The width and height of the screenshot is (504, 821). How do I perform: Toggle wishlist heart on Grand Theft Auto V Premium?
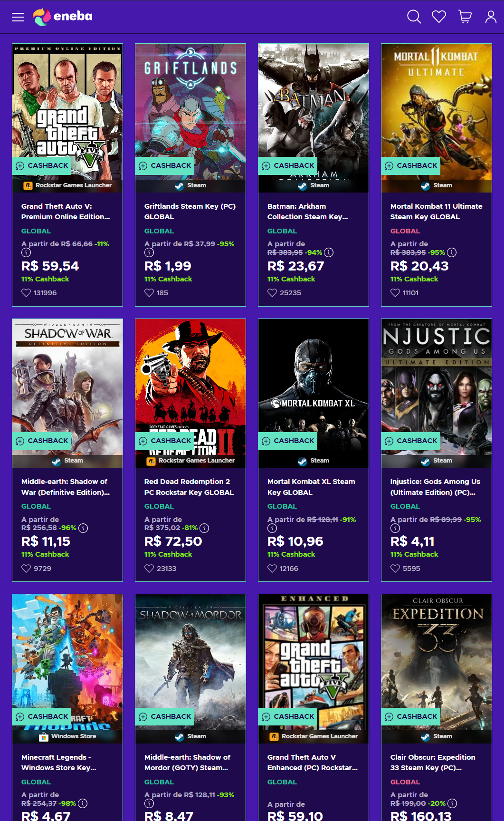pos(26,293)
